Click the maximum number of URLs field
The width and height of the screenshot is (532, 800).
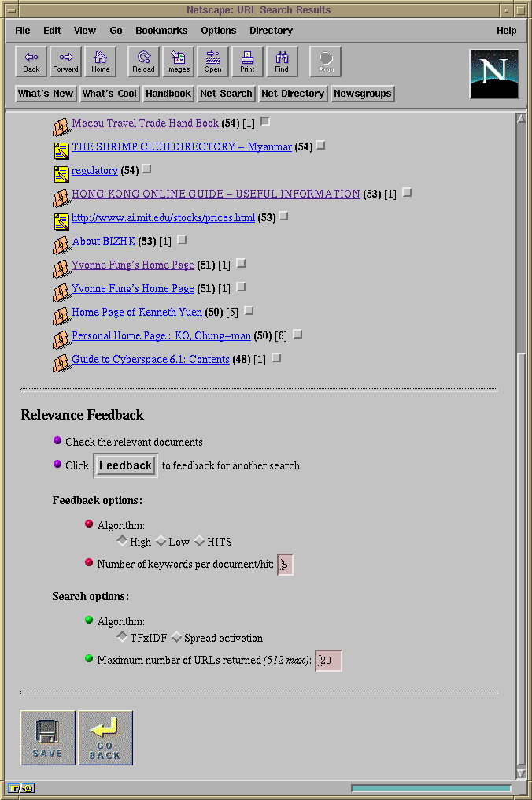point(329,661)
